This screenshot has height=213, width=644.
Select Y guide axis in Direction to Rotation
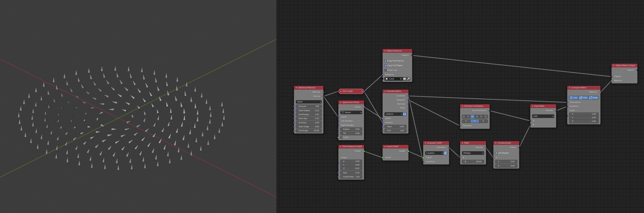pyautogui.click(x=475, y=121)
